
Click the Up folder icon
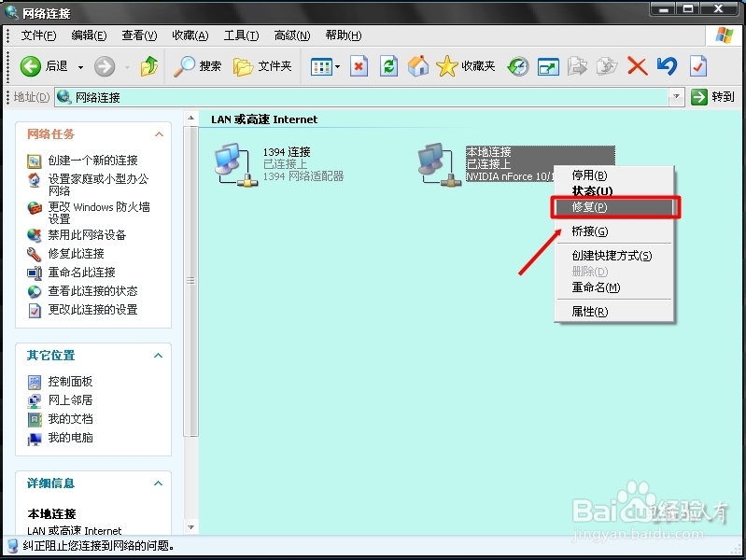pos(148,66)
